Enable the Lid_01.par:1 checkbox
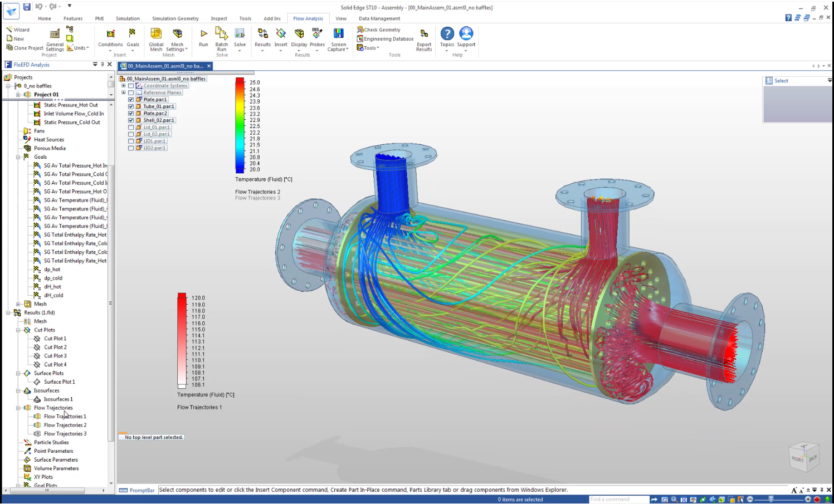 coord(131,128)
